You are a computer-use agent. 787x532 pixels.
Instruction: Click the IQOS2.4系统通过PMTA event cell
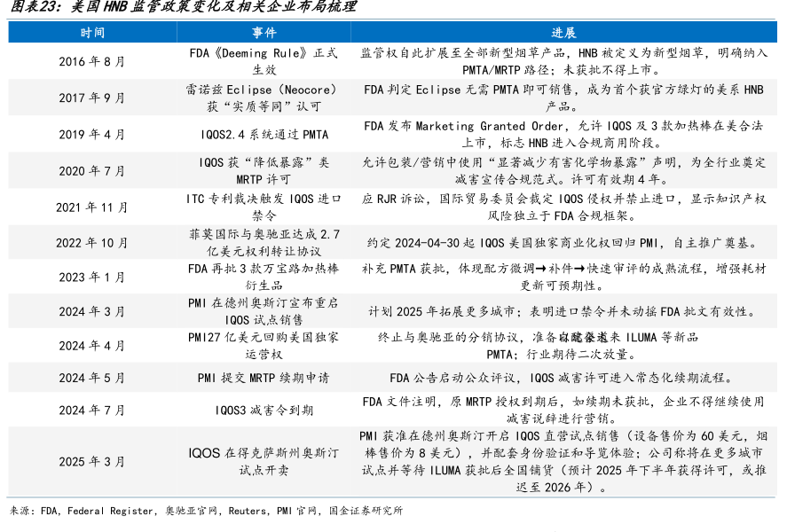264,135
